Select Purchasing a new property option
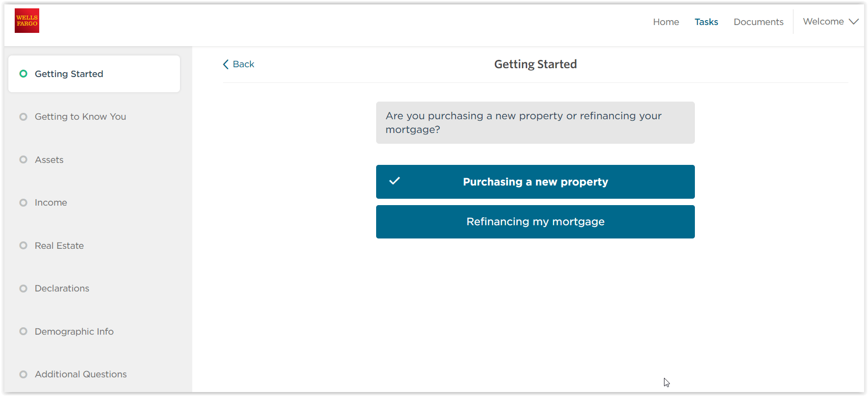The width and height of the screenshot is (868, 396). tap(535, 182)
